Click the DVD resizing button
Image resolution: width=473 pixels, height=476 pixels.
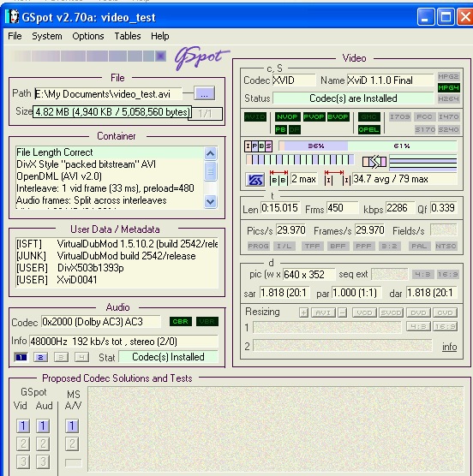(418, 312)
